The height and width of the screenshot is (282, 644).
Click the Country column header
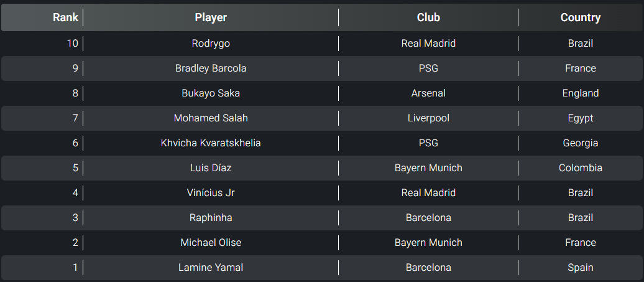click(580, 17)
